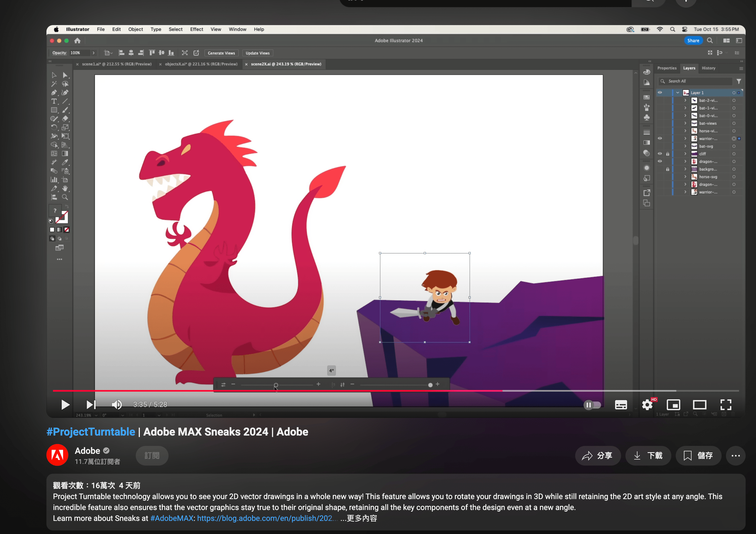
Task: Open the #ProjectTurntable hashtag link
Action: 91,432
